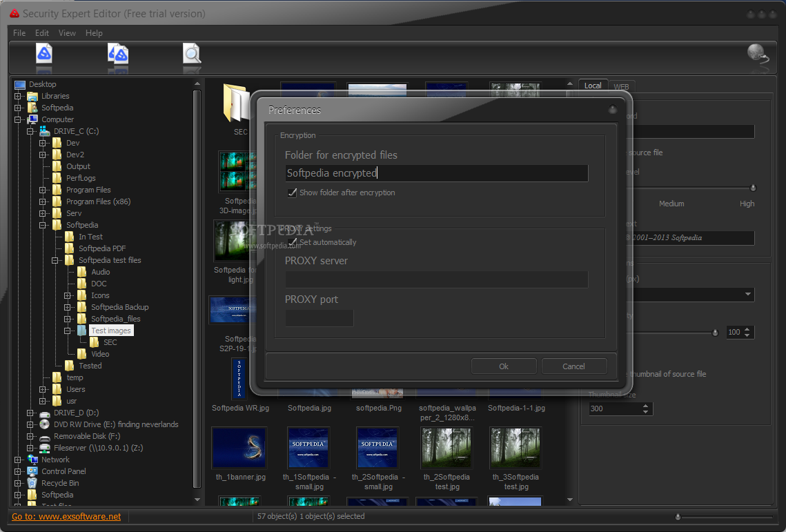Expand the Program Files folder node
Viewport: 786px width, 532px height.
43,190
